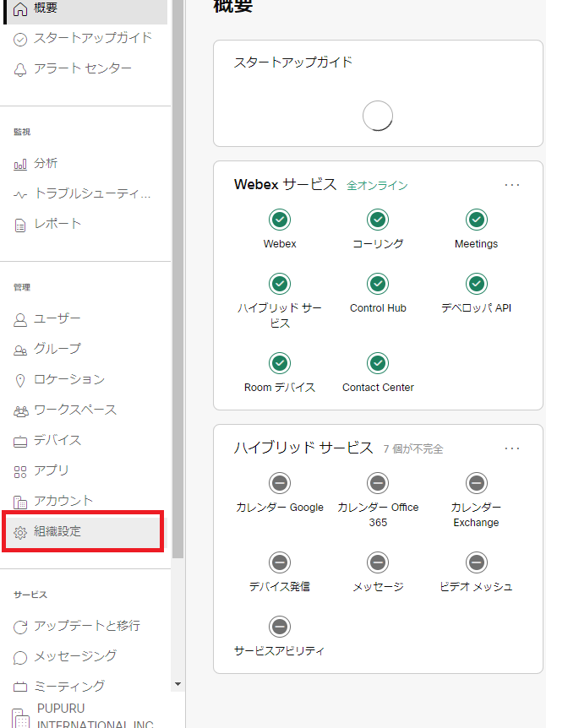Click the デバイス発信 incomplete status icon
The width and height of the screenshot is (568, 728).
[x=280, y=562]
